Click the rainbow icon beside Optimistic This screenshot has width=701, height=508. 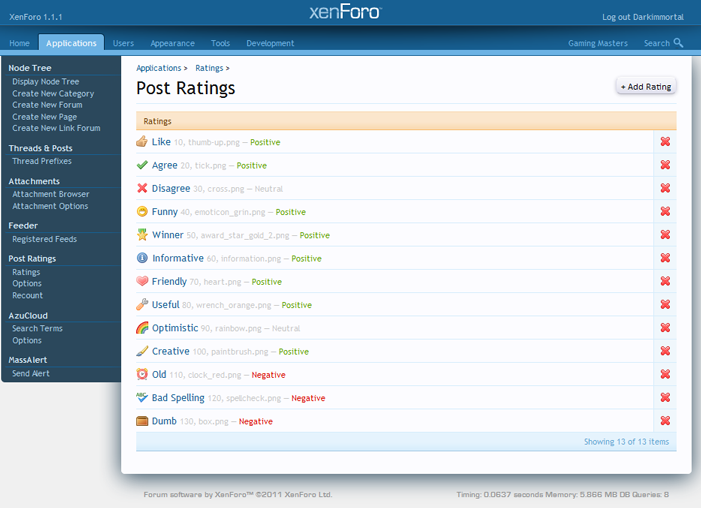click(x=142, y=328)
